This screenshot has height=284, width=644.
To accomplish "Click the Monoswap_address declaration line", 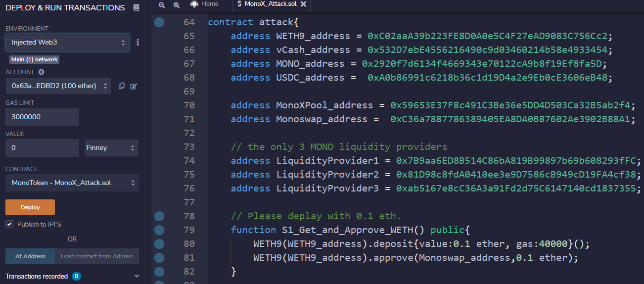I will [x=433, y=119].
